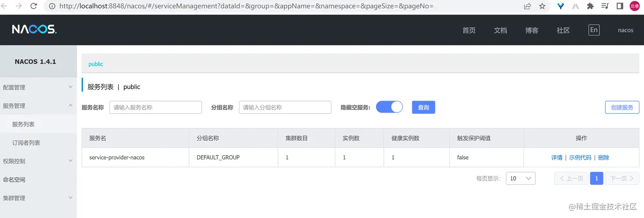Open the nacos user menu
Viewport: 644px width, 218px height.
point(626,30)
